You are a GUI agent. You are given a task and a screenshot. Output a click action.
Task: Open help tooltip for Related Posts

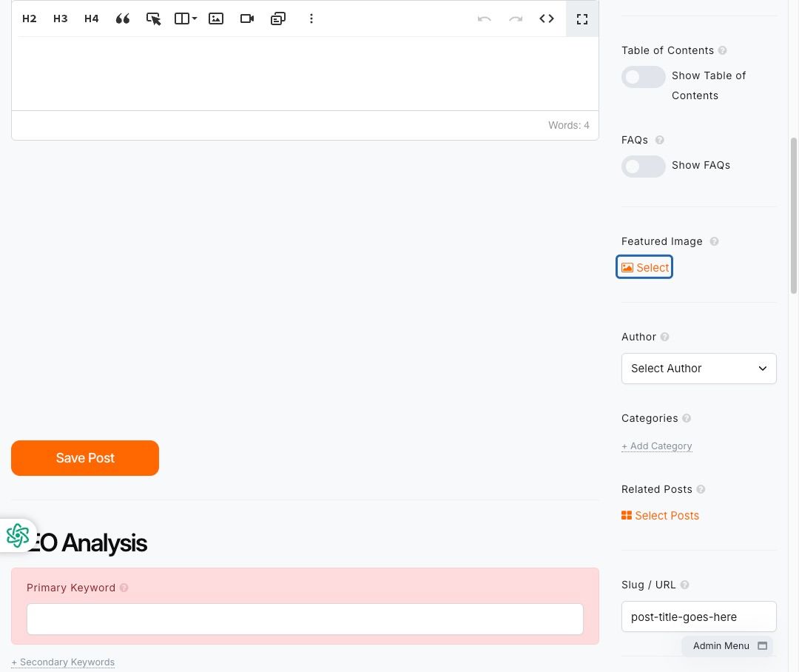[701, 489]
